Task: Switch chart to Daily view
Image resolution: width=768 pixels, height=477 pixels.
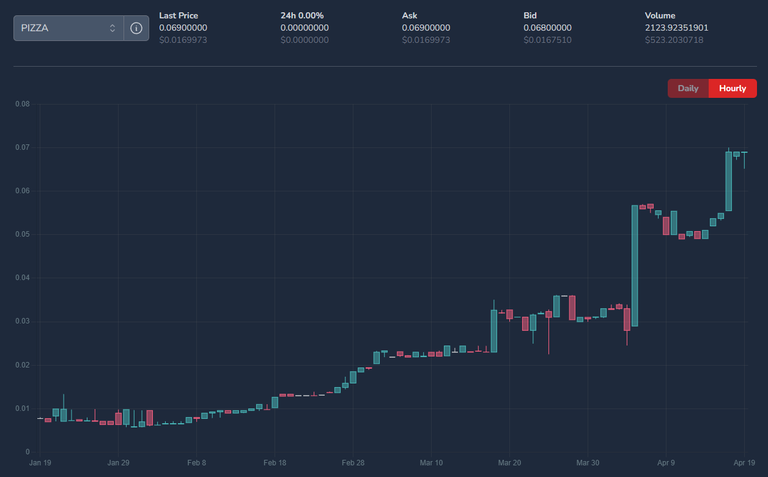Action: point(688,88)
